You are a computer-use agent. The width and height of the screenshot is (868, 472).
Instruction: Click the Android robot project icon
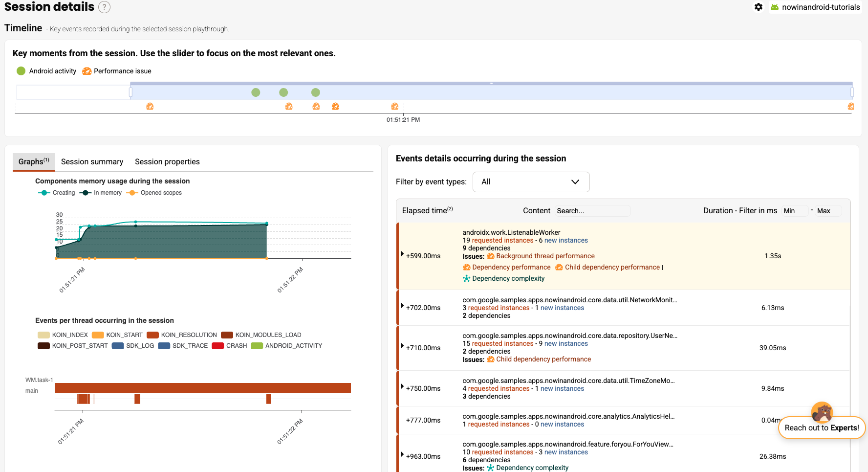[775, 7]
